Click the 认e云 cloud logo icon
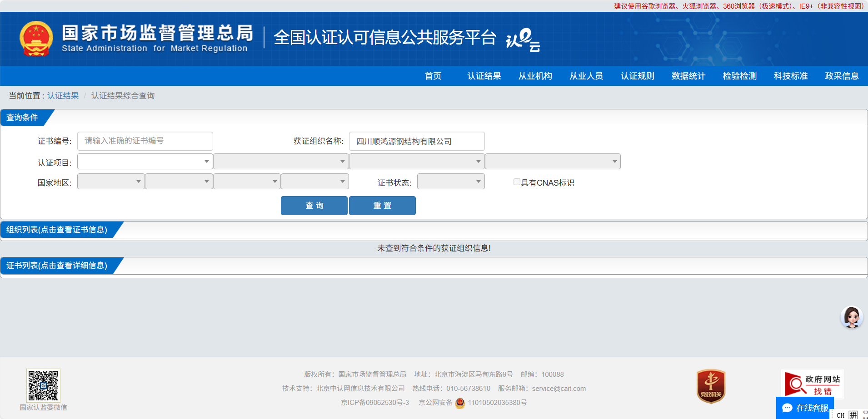868x419 pixels. (x=523, y=39)
